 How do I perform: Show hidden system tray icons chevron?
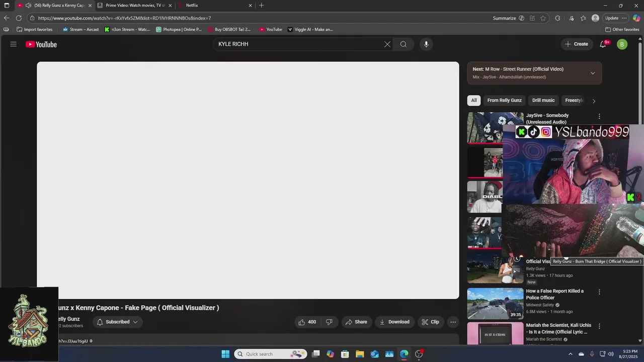coord(570,354)
